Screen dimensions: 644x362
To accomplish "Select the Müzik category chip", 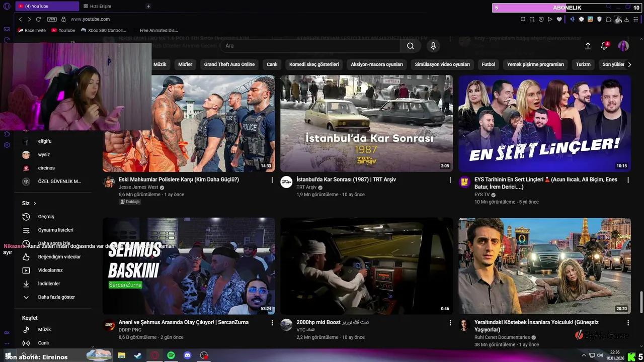I will point(160,64).
